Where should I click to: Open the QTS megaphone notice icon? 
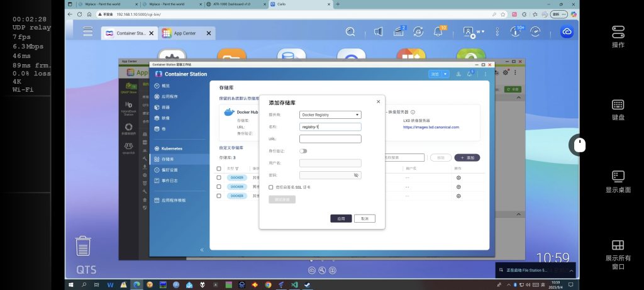click(378, 31)
